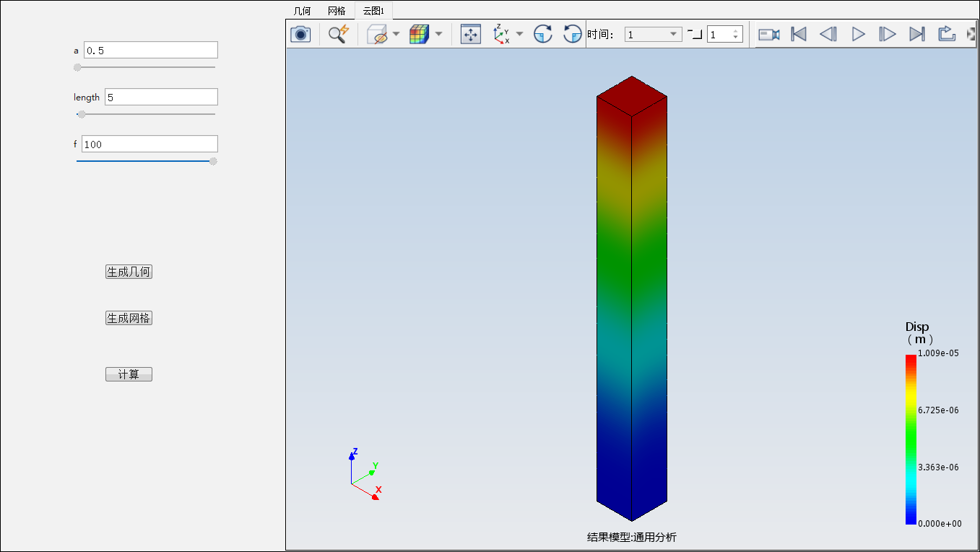The image size is (980, 552).
Task: Open the contour cube dropdown arrow
Action: pos(438,34)
